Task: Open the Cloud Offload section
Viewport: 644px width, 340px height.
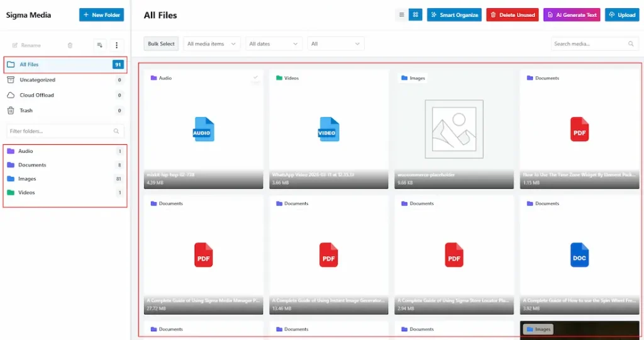Action: coord(36,95)
